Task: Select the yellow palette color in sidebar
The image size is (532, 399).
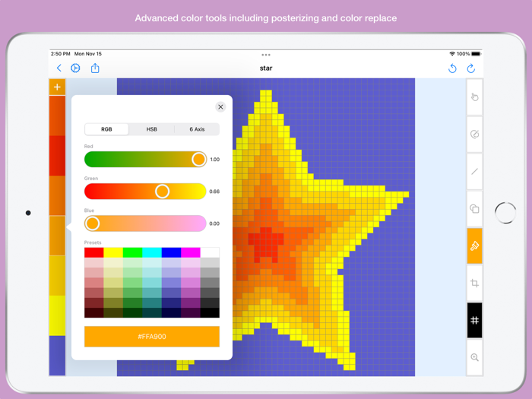Action: [x=57, y=315]
